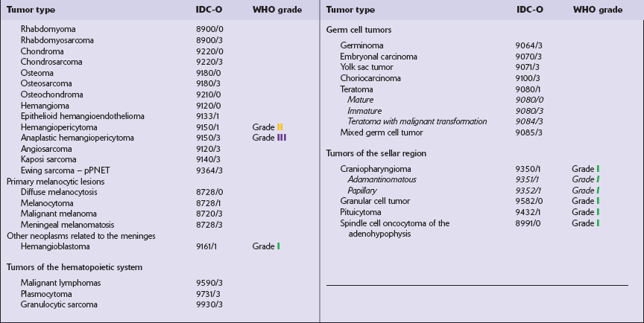Select code 9085/3 for Mixed germ cell tumor
The height and width of the screenshot is (323, 644).
(x=527, y=132)
